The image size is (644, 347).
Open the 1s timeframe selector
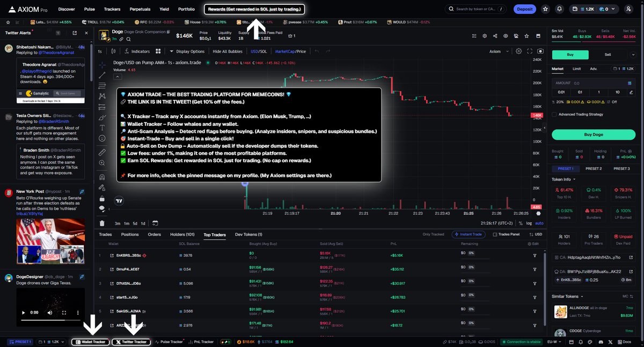[100, 51]
